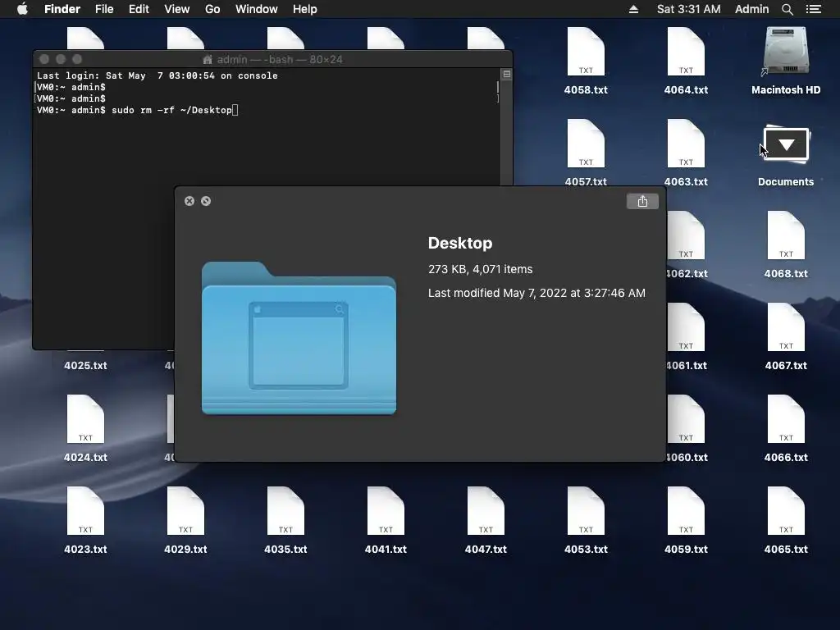Open Spotlight search magnifier
This screenshot has height=630, width=840.
(x=787, y=9)
